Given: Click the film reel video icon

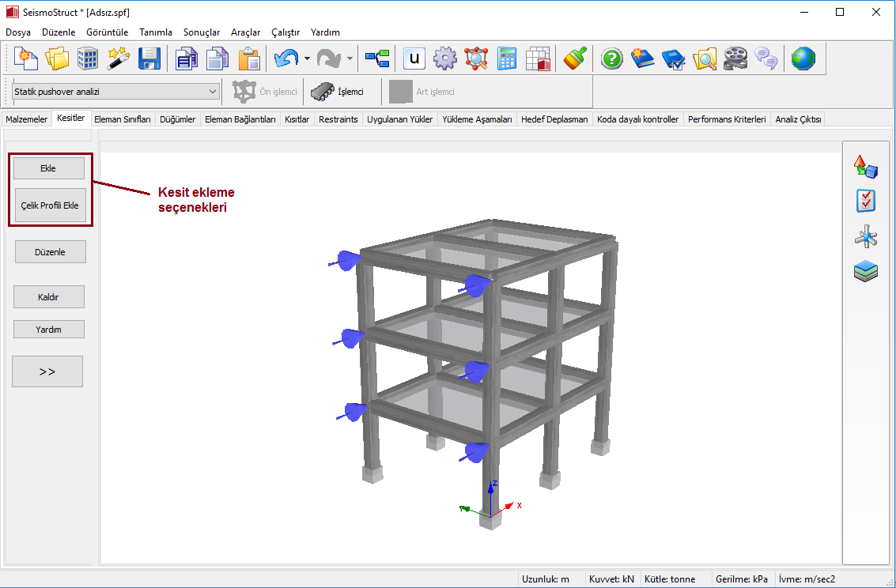Looking at the screenshot, I should 735,58.
